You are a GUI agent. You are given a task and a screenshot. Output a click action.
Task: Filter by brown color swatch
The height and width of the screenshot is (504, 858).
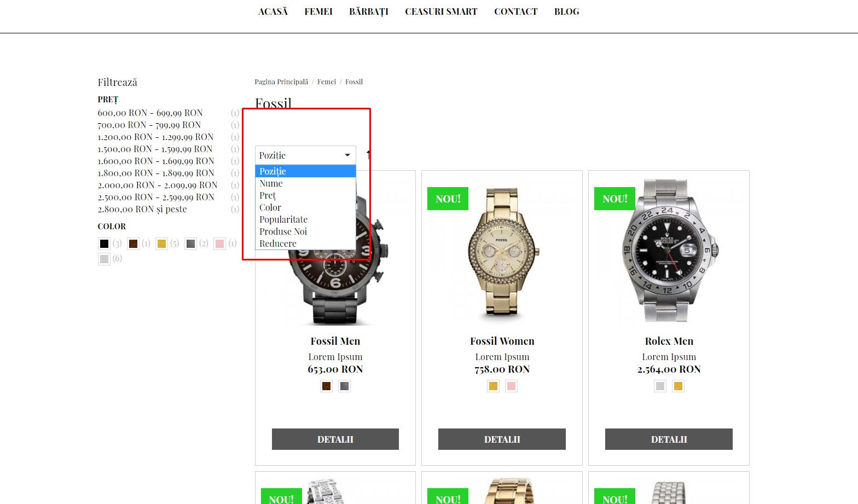pos(133,244)
